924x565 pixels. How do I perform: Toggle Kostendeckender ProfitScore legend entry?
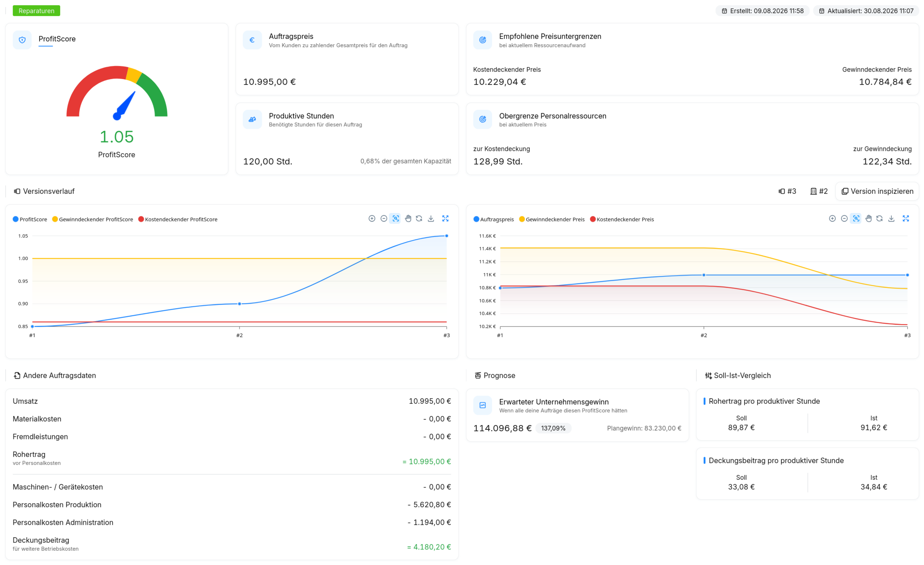click(178, 219)
